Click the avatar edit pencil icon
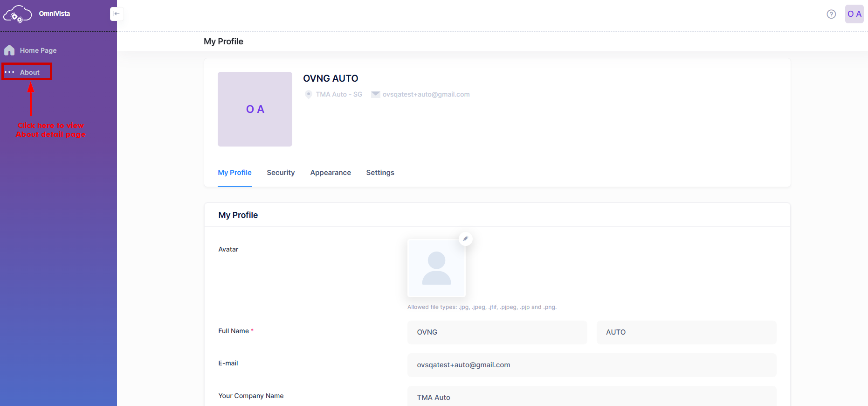Image resolution: width=868 pixels, height=406 pixels. click(465, 239)
